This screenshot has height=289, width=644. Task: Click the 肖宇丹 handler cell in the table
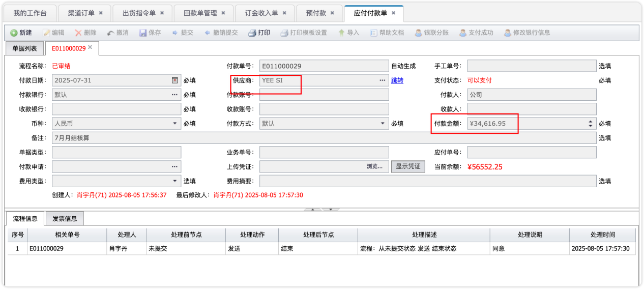127,249
